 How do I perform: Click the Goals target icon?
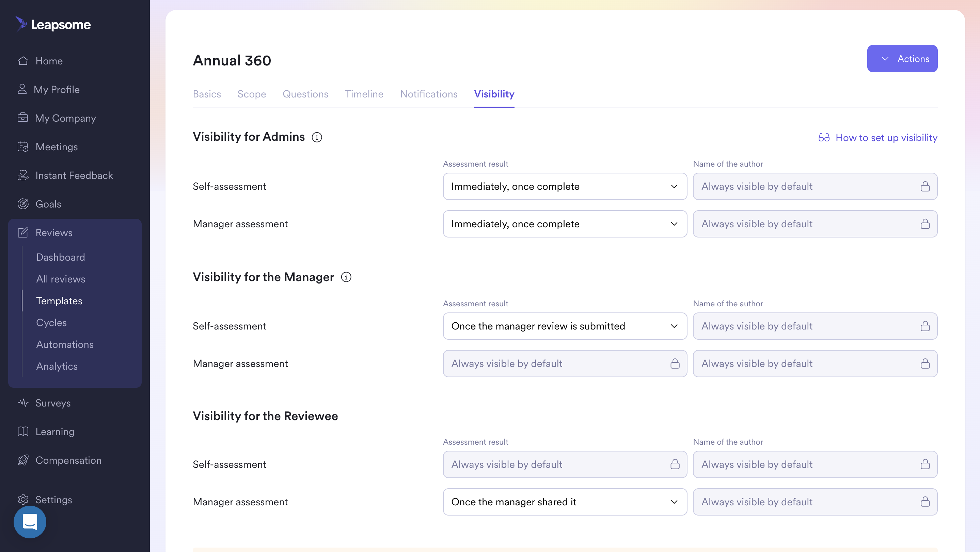[23, 204]
